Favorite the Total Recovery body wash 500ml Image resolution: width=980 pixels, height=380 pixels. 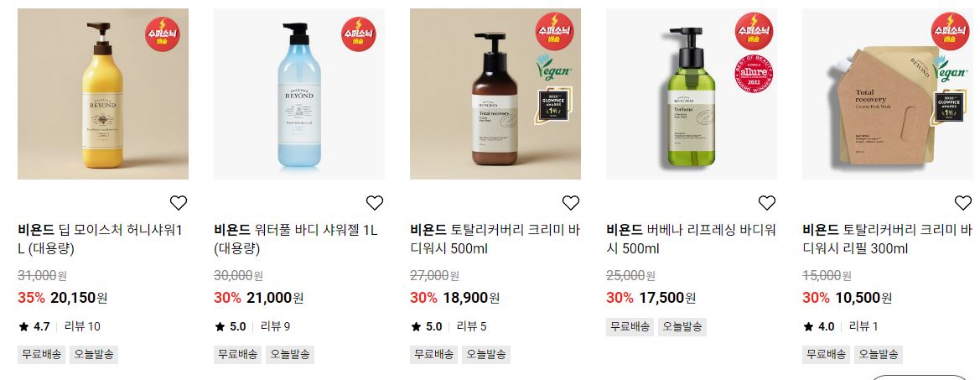(571, 202)
